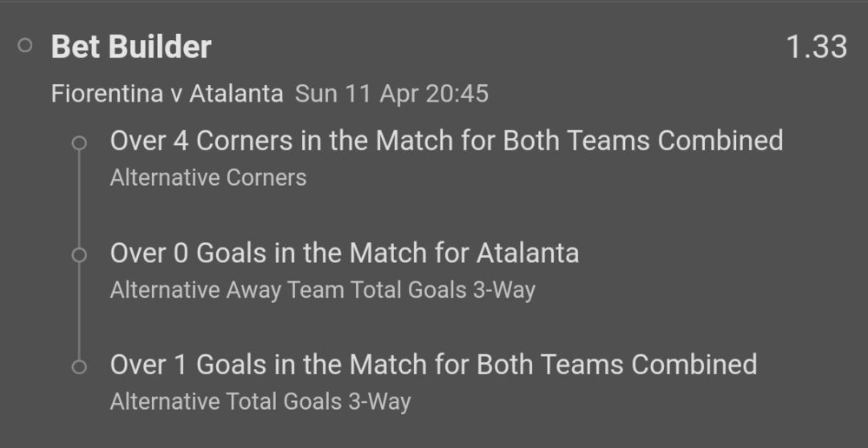Image resolution: width=868 pixels, height=448 pixels.
Task: Select the Over 4 Corners selection
Action: (x=446, y=141)
